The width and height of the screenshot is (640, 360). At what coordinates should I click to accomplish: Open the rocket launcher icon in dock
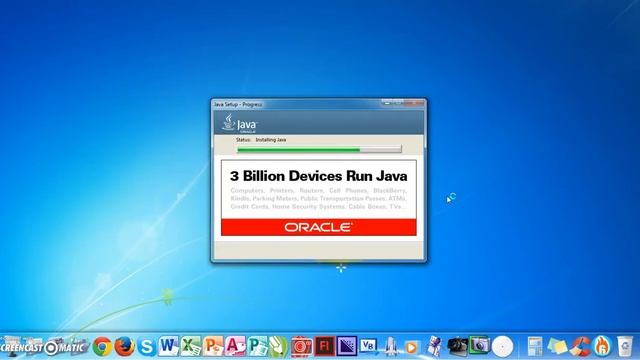click(x=390, y=346)
